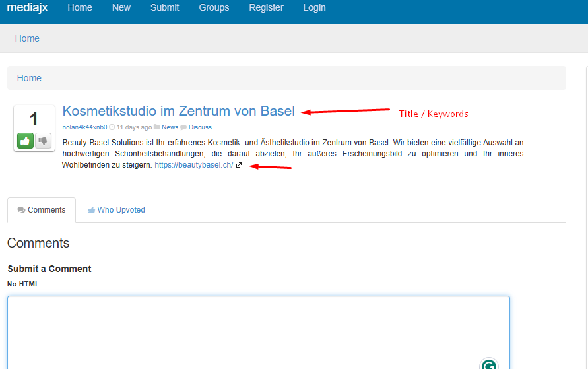Open the Kosmetikstudio im Zentrum von Basel title
The height and width of the screenshot is (369, 588).
tap(178, 111)
